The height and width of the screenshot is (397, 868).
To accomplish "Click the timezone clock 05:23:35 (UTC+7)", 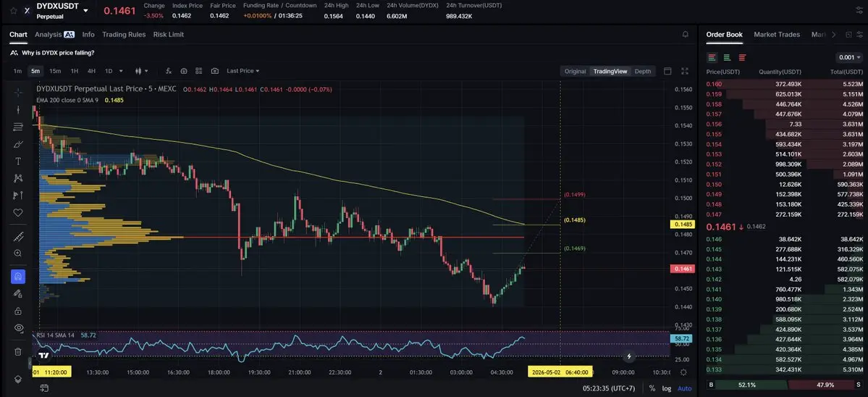I will pyautogui.click(x=609, y=388).
